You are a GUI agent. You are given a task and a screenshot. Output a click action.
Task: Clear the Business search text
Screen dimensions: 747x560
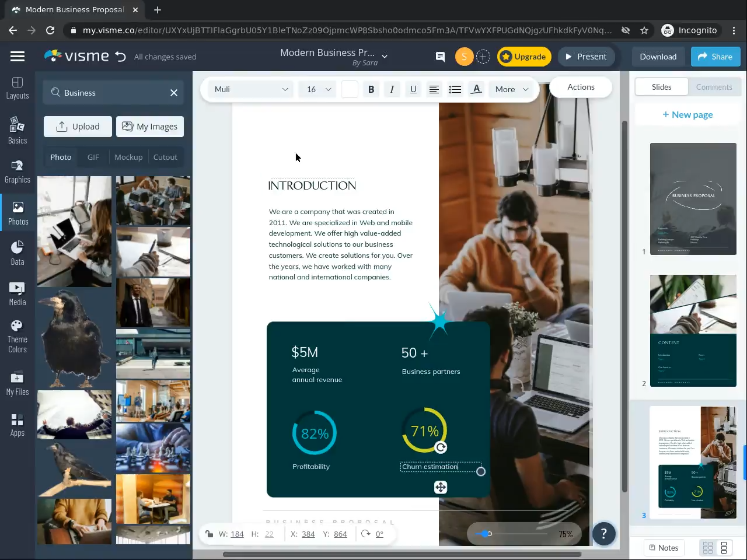(174, 93)
